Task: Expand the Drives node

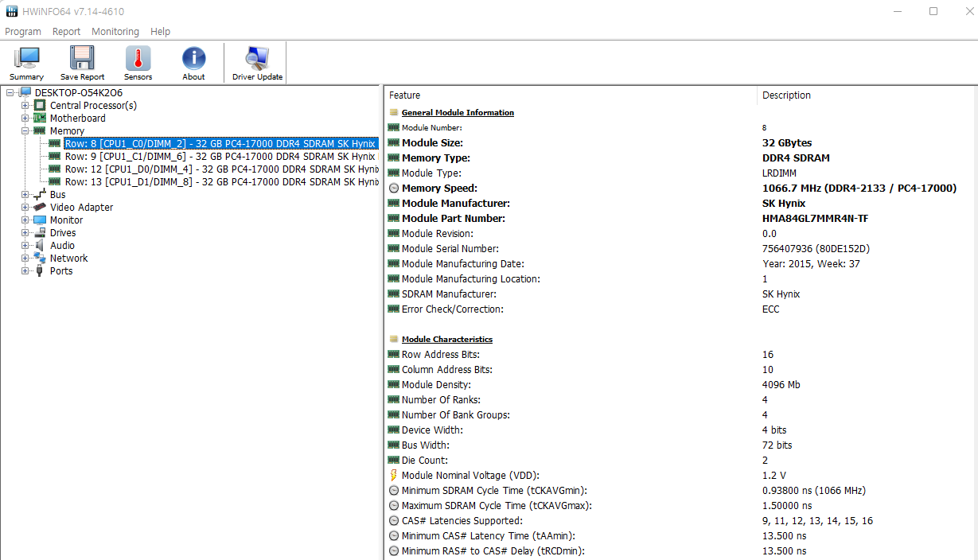Action: 25,233
